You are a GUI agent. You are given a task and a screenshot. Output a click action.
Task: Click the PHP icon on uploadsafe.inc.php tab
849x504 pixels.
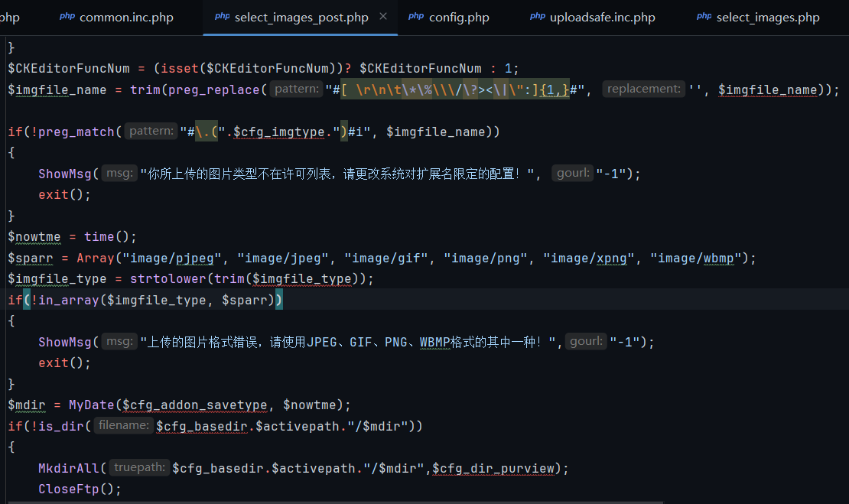tap(538, 17)
